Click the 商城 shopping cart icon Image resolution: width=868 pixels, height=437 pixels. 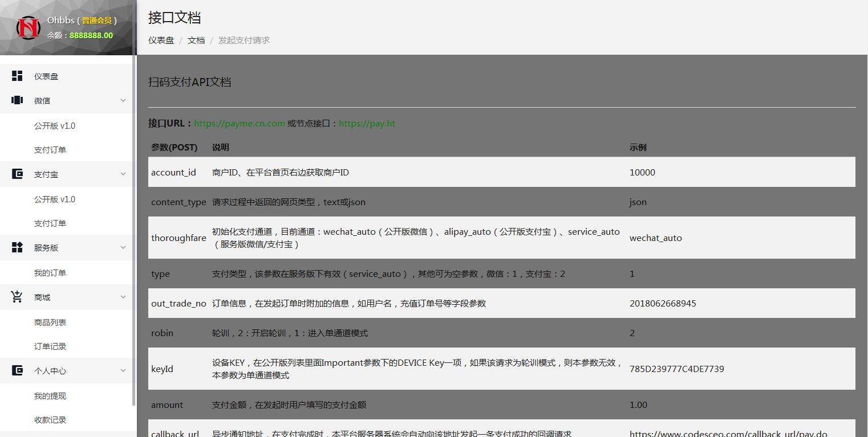point(17,296)
